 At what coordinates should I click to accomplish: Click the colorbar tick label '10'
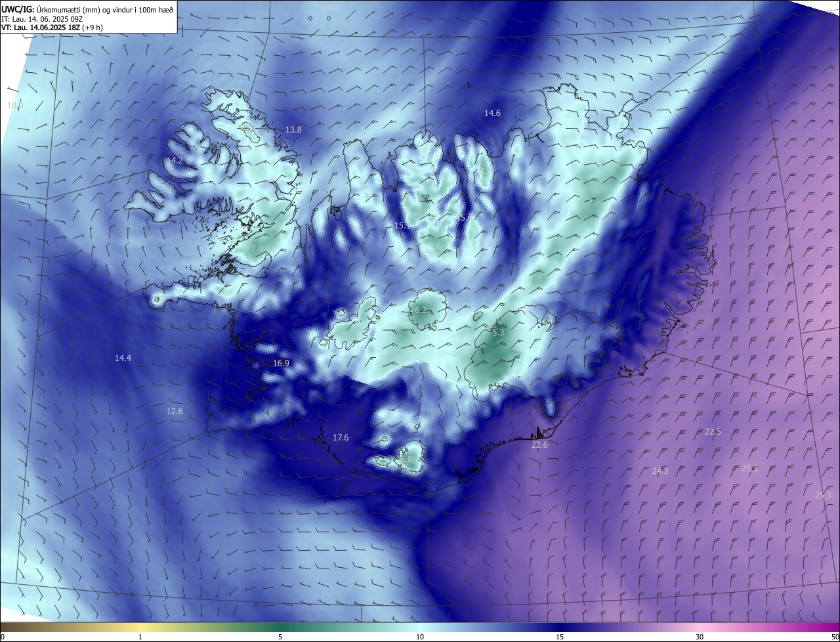420,637
